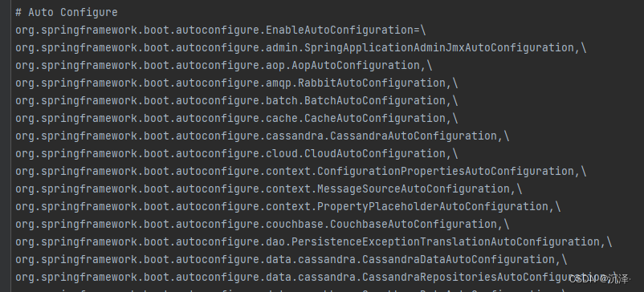Click trailing backslash after AopAutoConfiguration

429,65
